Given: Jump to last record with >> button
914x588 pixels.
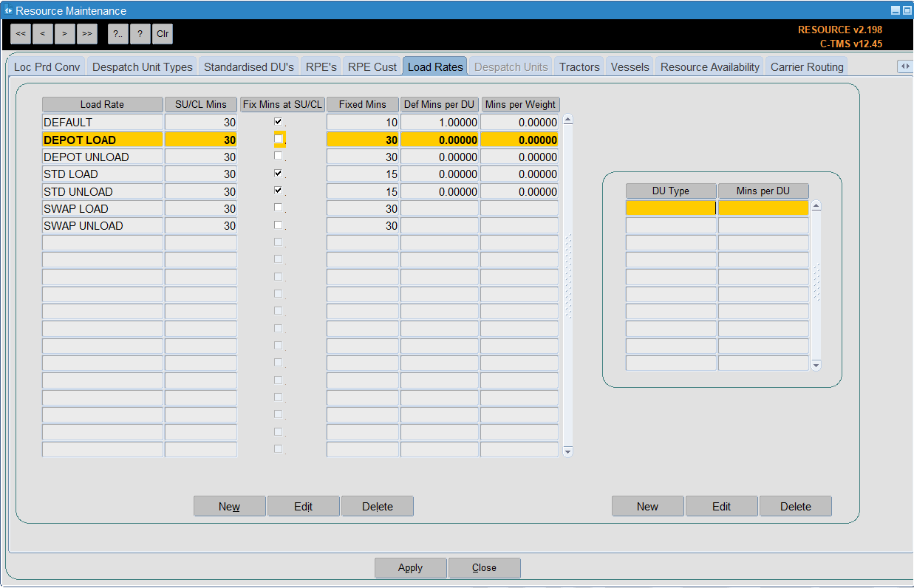Looking at the screenshot, I should coord(87,33).
